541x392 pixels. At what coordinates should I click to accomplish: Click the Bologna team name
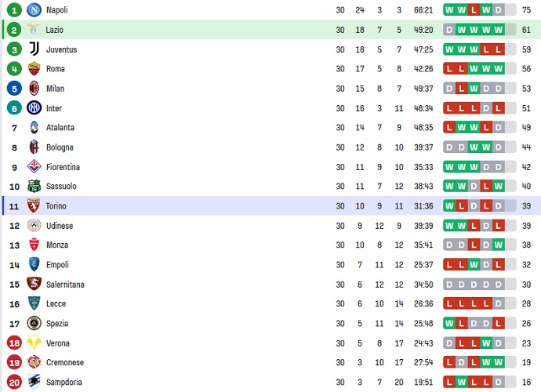(60, 147)
